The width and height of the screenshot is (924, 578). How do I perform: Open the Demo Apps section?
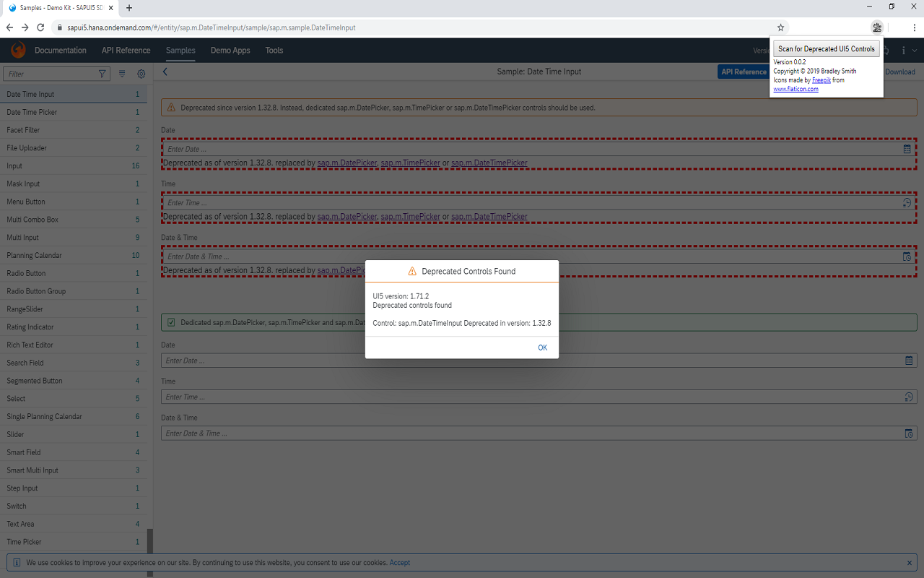(230, 51)
